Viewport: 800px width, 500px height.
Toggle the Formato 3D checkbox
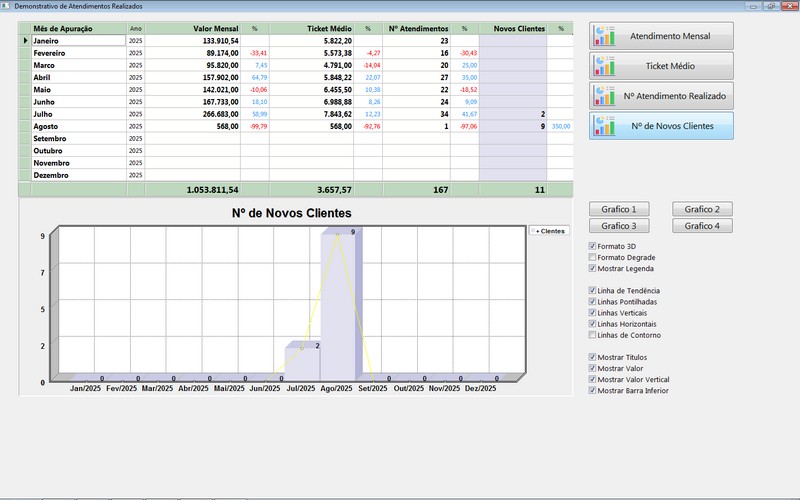(x=593, y=246)
